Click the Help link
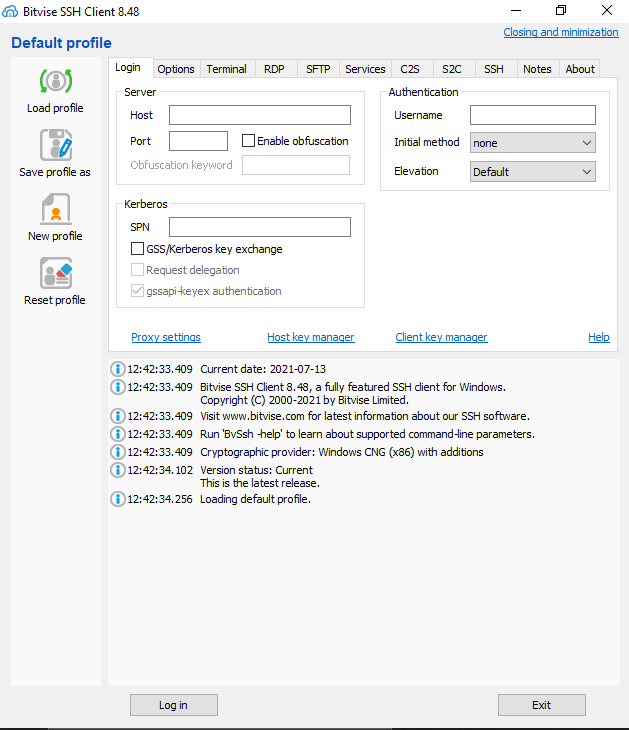Screen dimensions: 629x730 click(599, 337)
